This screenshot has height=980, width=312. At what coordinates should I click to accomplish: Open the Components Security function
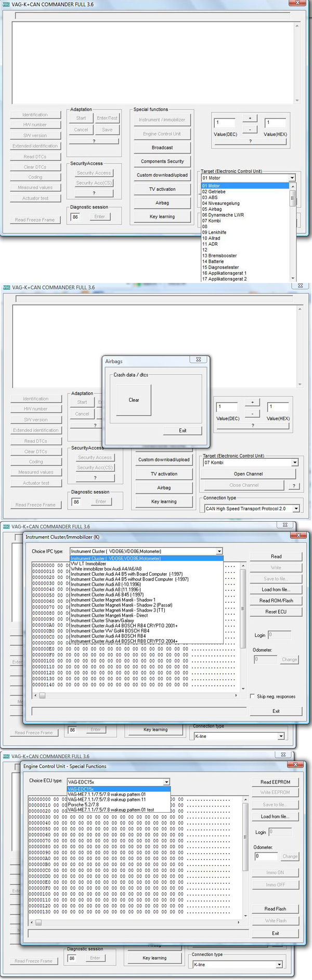tap(162, 162)
